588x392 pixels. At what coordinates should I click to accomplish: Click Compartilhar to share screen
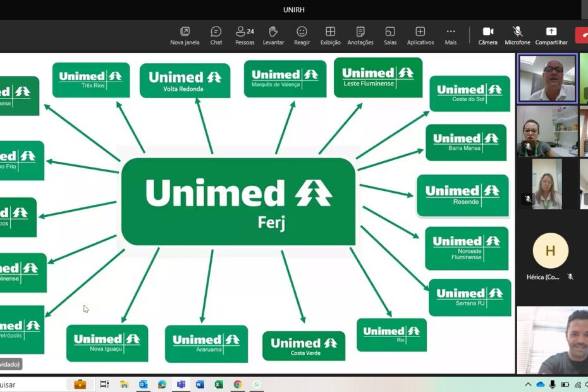point(551,35)
